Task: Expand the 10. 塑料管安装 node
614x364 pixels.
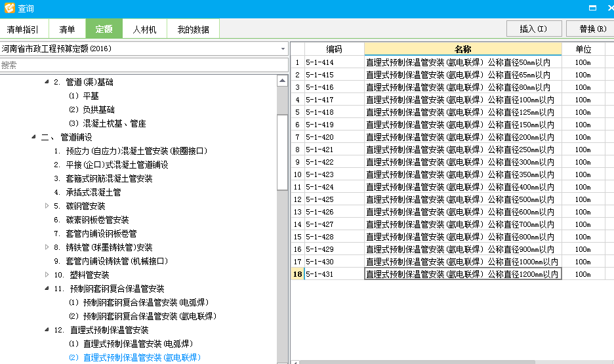Action: pyautogui.click(x=47, y=275)
